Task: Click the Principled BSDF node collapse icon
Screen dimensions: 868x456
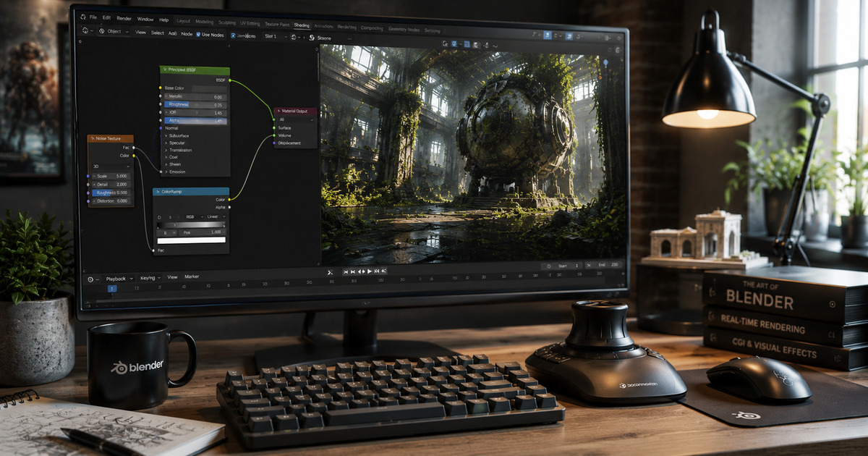Action: click(x=165, y=69)
